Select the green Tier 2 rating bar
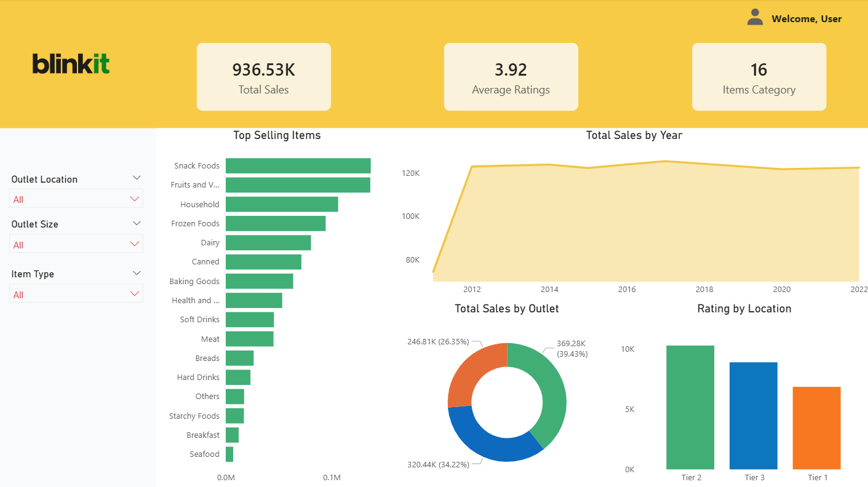The width and height of the screenshot is (868, 487). [x=690, y=408]
